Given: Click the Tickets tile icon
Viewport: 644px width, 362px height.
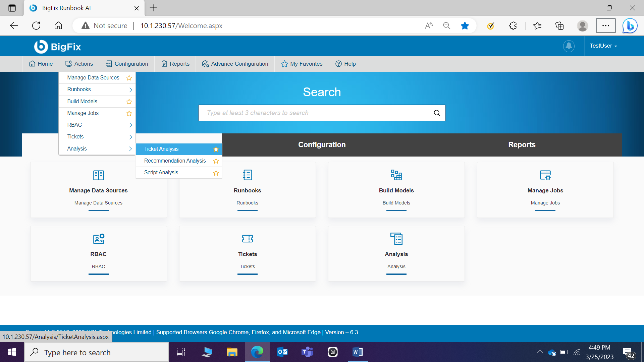Looking at the screenshot, I should 247,239.
